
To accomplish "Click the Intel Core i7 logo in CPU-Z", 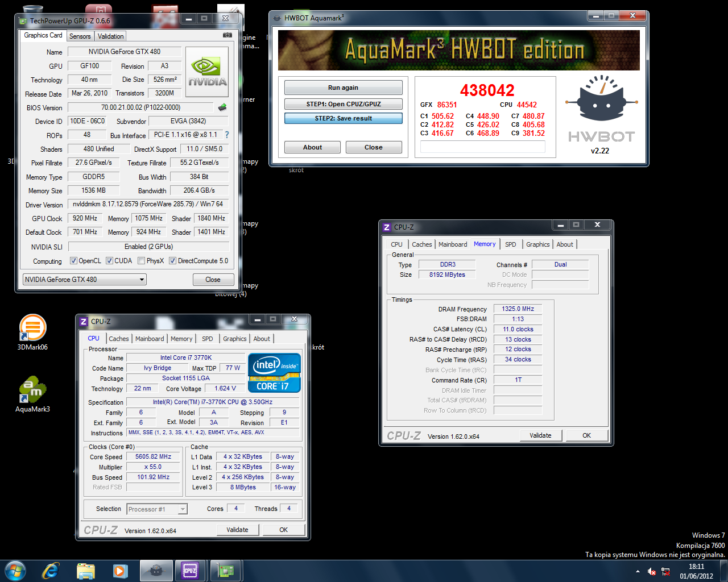I will tap(275, 373).
